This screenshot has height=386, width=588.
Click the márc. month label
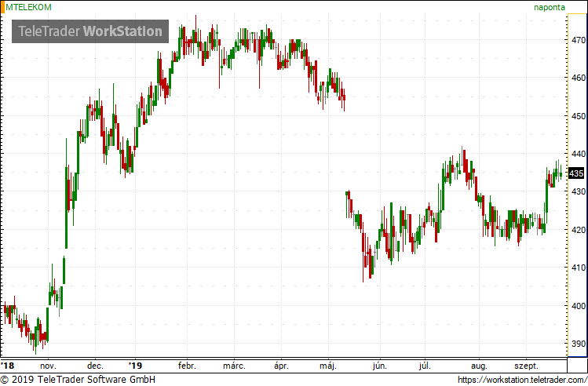(234, 366)
